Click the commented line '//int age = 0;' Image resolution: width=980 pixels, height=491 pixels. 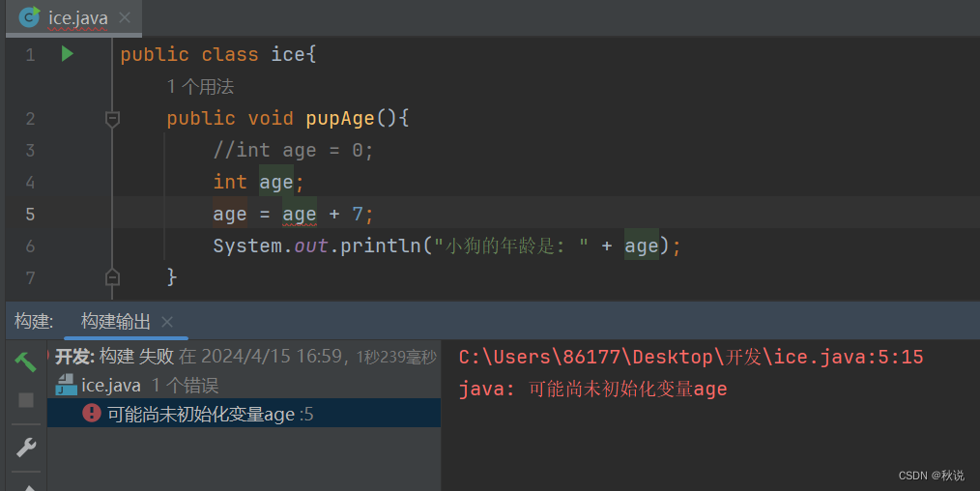pyautogui.click(x=293, y=151)
